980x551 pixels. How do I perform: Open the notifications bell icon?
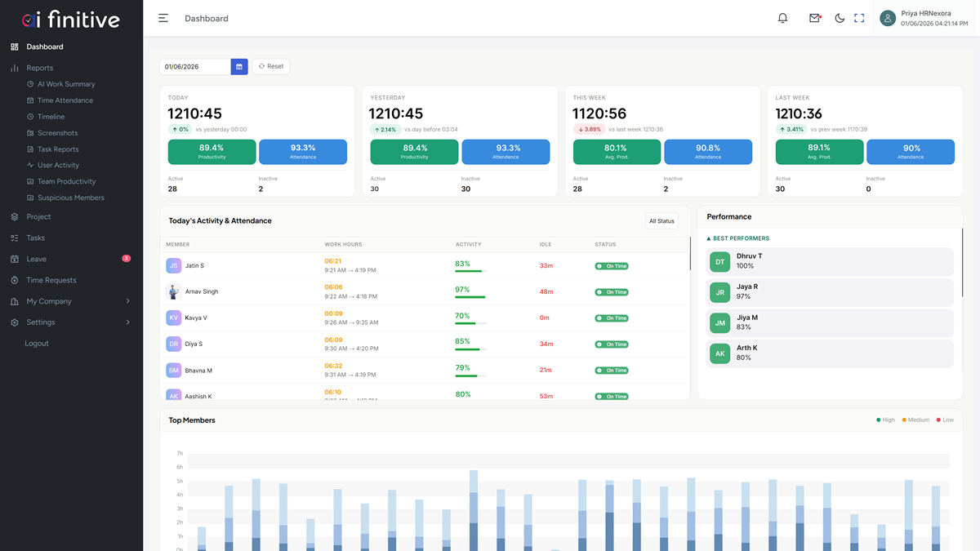tap(782, 18)
